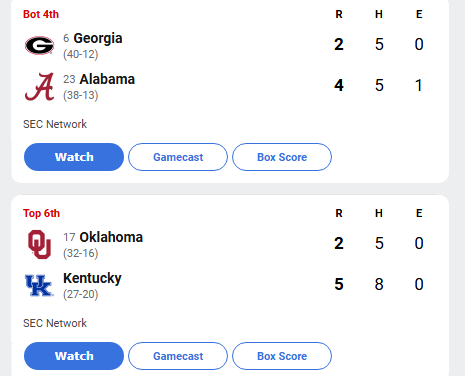
Task: Click the Bot 4th game status
Action: [41, 14]
